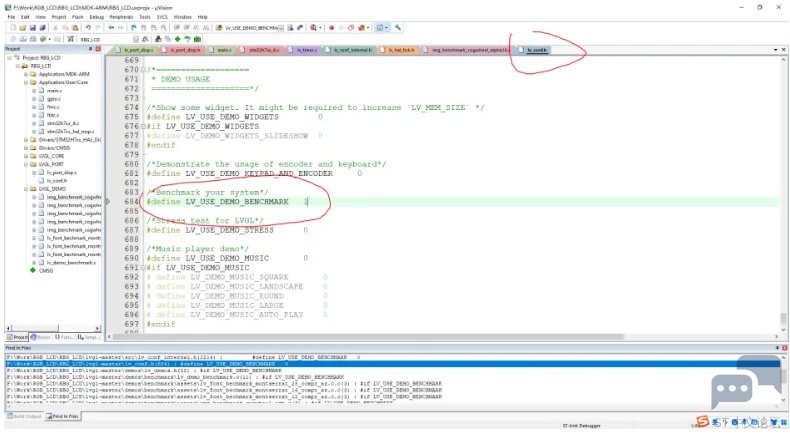This screenshot has height=438, width=790.
Task: Expand the LVGL_CORE group
Action: pyautogui.click(x=26, y=156)
